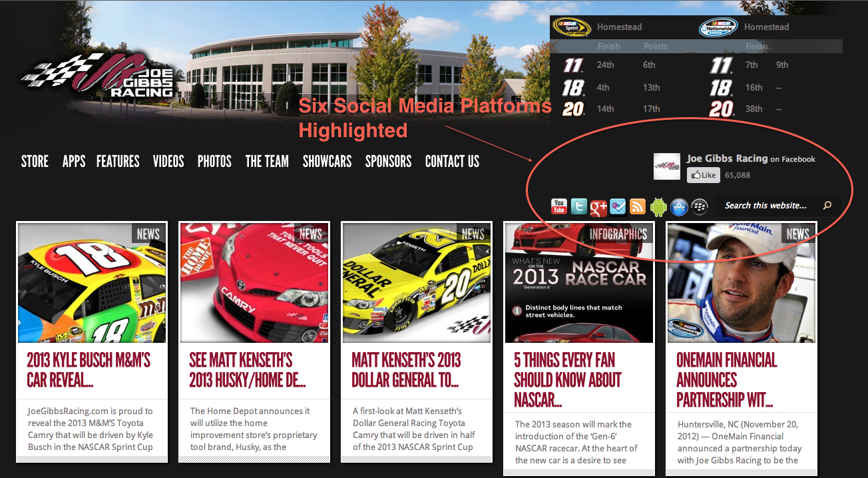Open OneMain Financial Announces Partnership headline
This screenshot has height=478, width=868.
coord(727,379)
